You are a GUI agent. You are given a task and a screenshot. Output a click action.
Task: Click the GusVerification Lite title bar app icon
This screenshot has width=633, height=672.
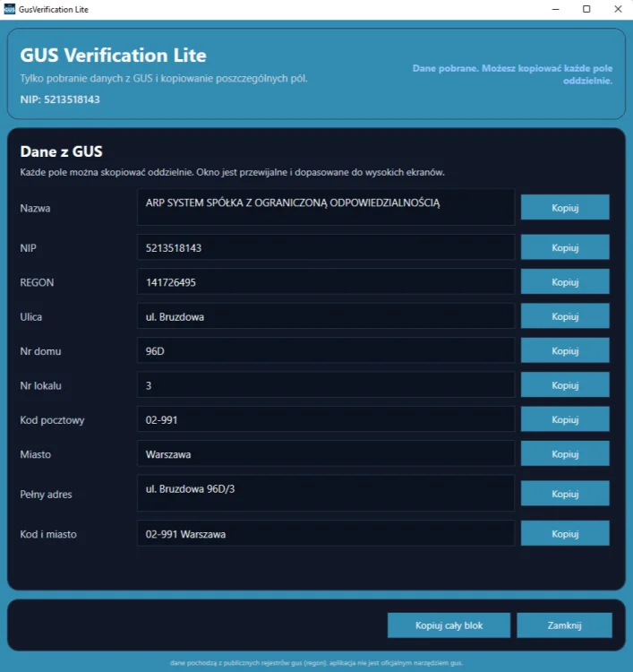coord(10,9)
